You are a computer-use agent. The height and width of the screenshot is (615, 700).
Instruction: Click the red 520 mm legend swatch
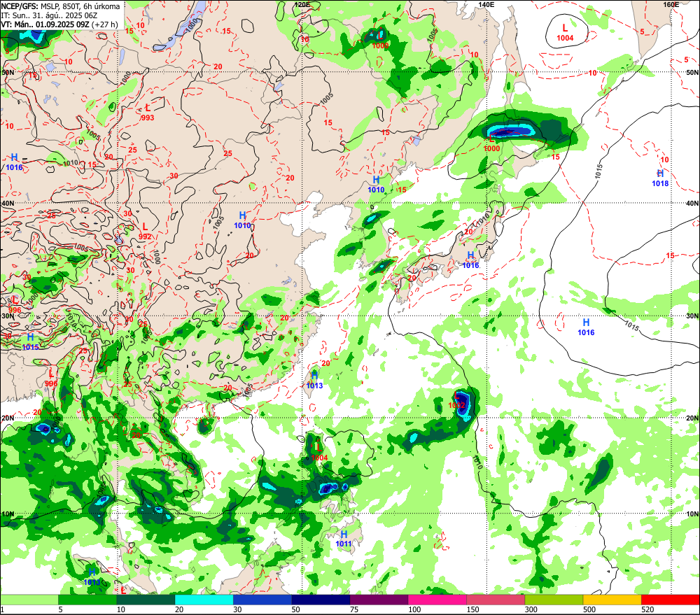tap(670, 600)
